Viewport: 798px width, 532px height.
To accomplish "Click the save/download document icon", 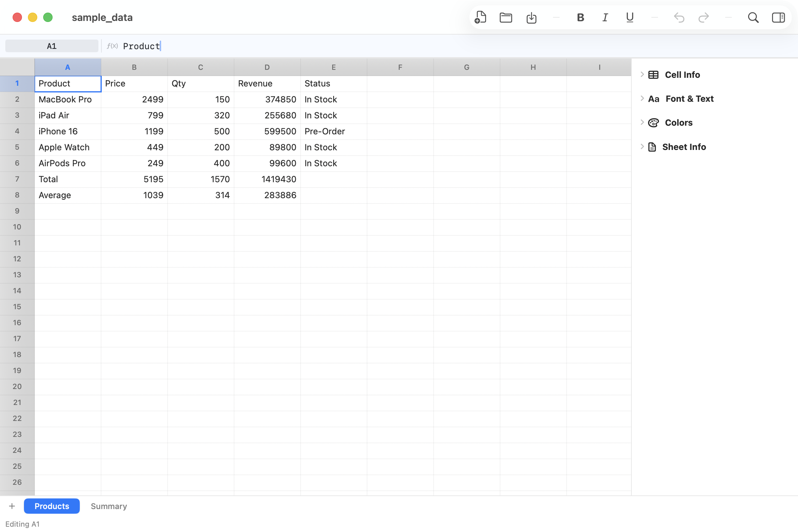I will pyautogui.click(x=531, y=17).
